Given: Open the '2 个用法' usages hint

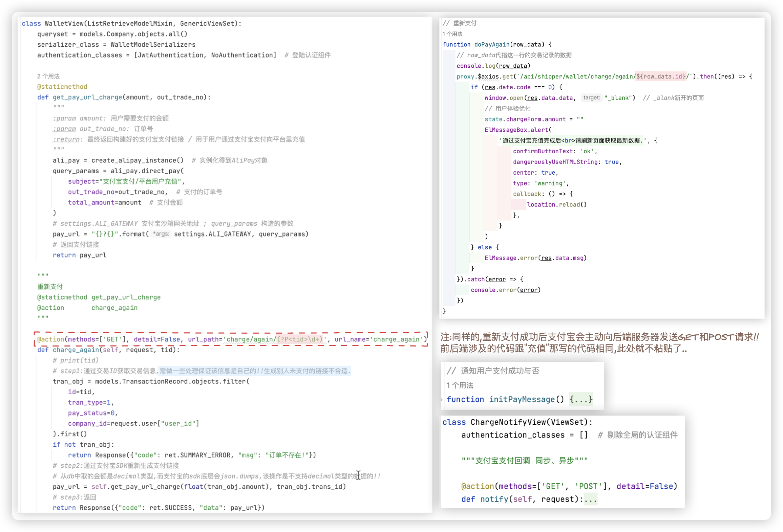Looking at the screenshot, I should tap(48, 76).
